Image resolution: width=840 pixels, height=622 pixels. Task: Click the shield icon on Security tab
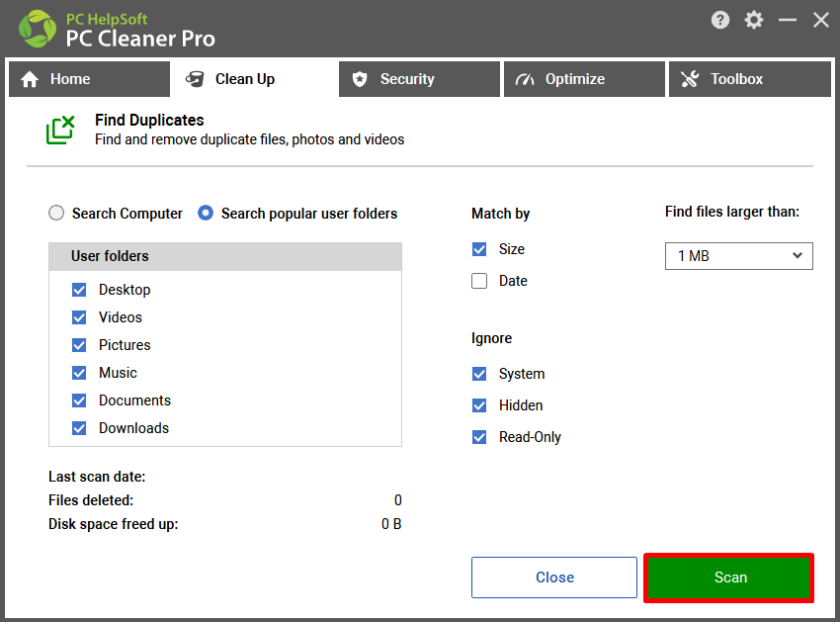pos(360,79)
